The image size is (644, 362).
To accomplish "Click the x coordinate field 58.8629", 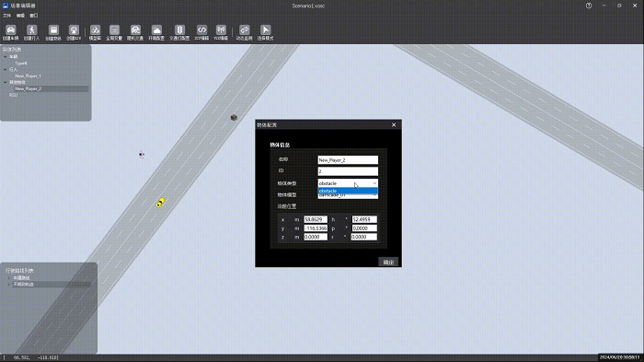I will (x=316, y=219).
